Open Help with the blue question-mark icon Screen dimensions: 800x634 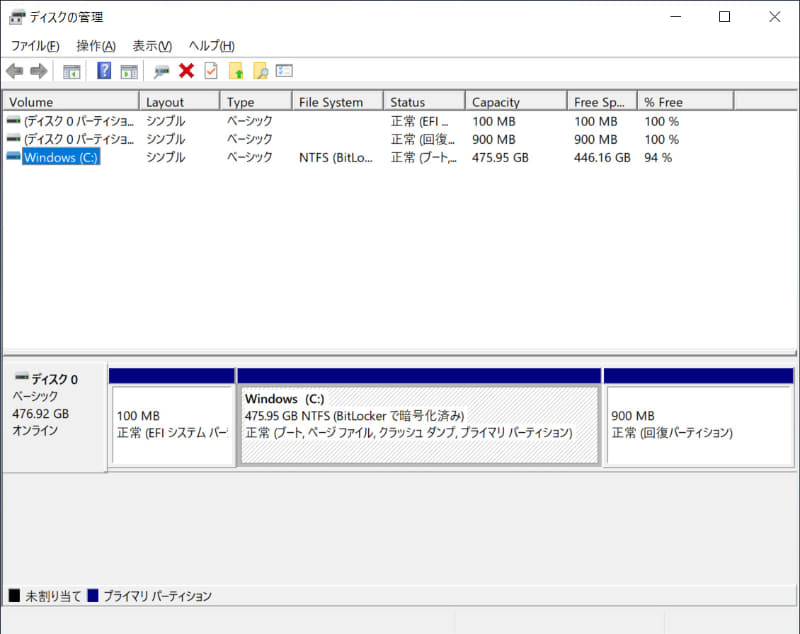coord(104,70)
